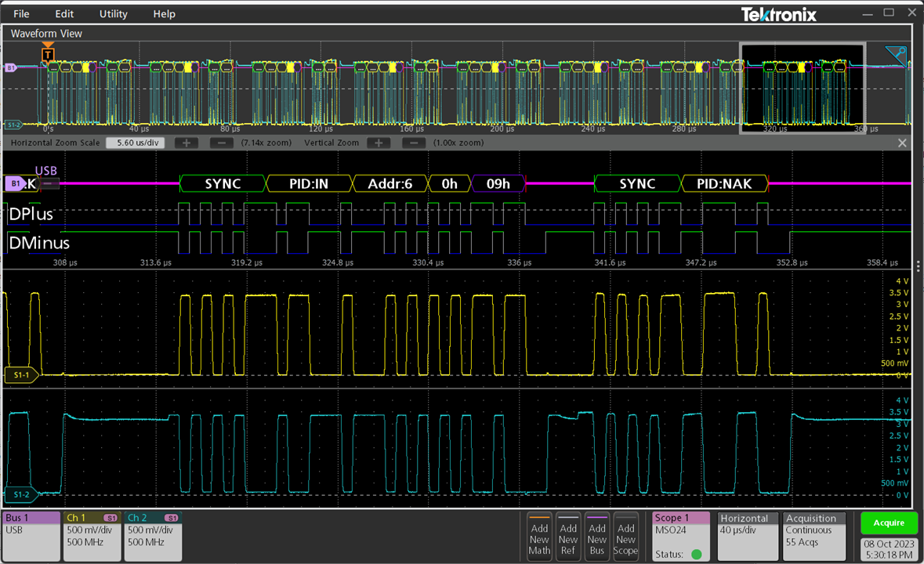Image resolution: width=924 pixels, height=564 pixels.
Task: Click the date and time badge
Action: 889,549
